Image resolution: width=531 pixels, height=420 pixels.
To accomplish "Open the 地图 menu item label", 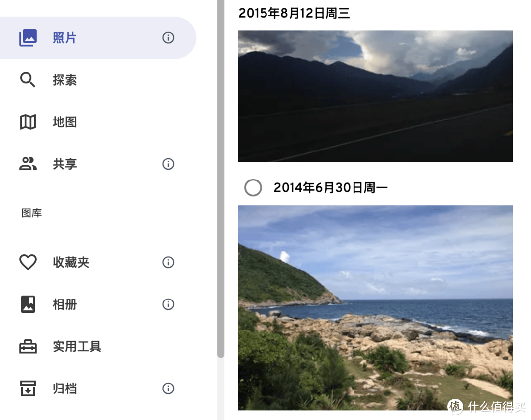I will coord(65,122).
